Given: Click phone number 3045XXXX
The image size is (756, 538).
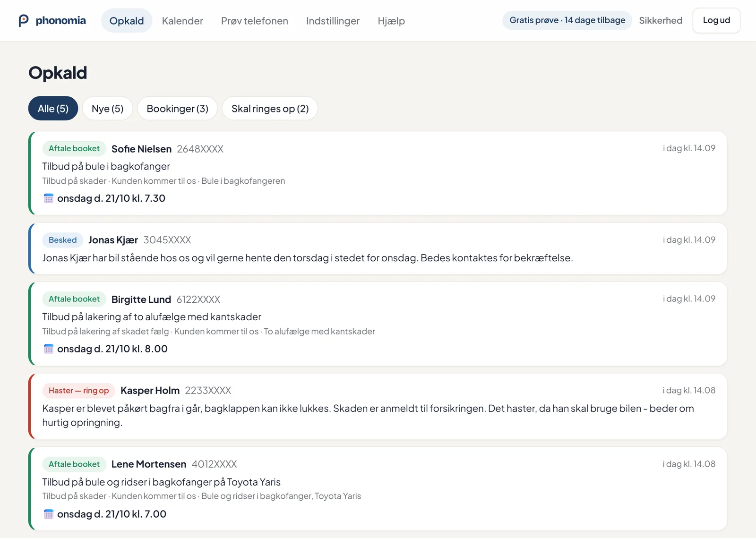Looking at the screenshot, I should tap(167, 240).
